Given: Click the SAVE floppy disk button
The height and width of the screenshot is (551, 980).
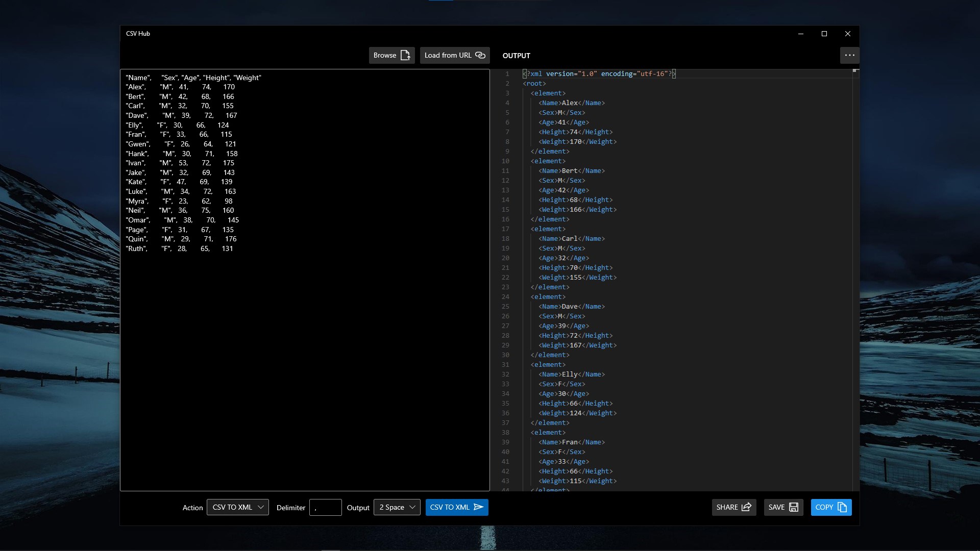Looking at the screenshot, I should coord(783,507).
